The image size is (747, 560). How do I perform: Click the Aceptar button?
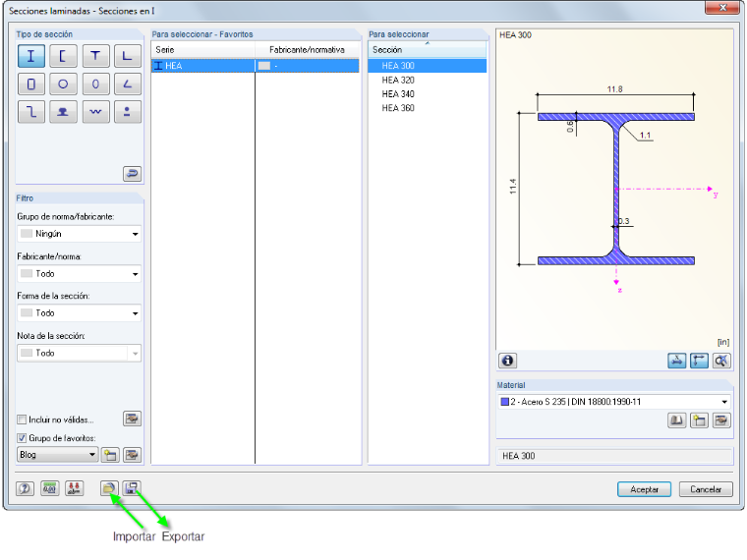(x=644, y=489)
